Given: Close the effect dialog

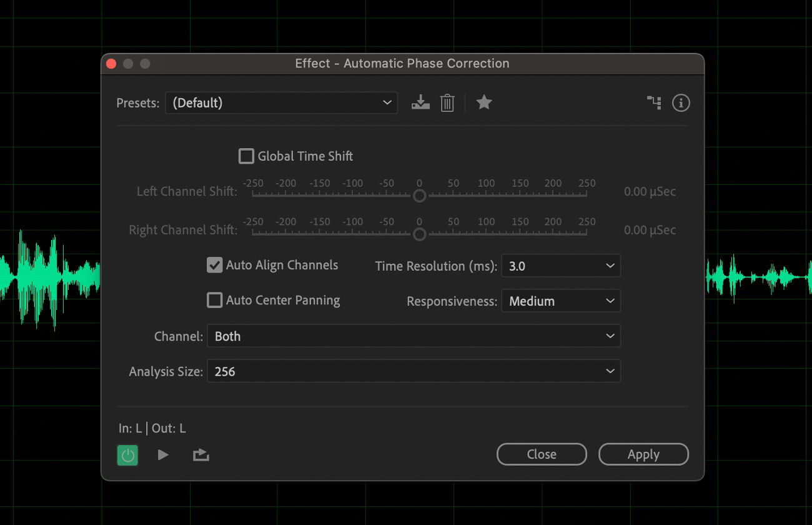Looking at the screenshot, I should (541, 454).
